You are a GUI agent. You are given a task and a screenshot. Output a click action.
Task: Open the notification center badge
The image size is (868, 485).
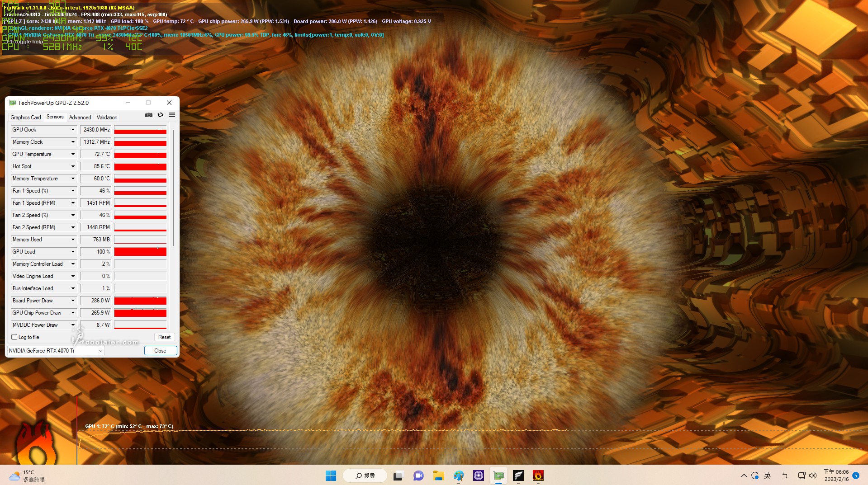[856, 476]
